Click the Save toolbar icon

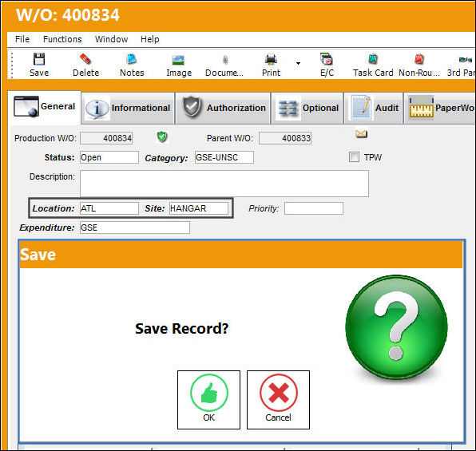pos(39,65)
